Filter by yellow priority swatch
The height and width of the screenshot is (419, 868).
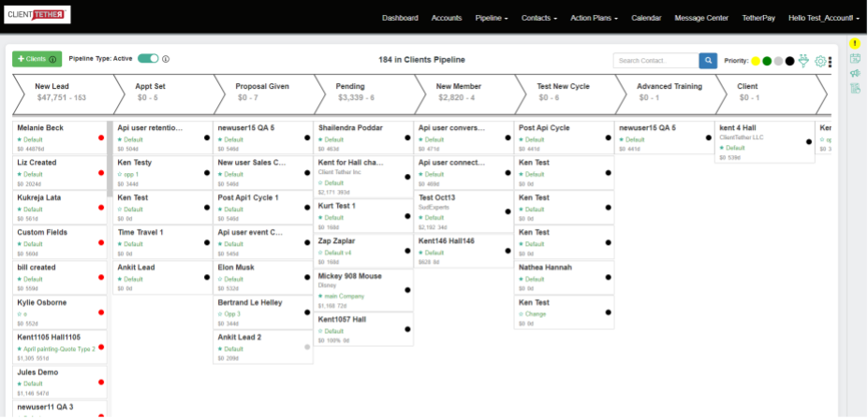756,61
